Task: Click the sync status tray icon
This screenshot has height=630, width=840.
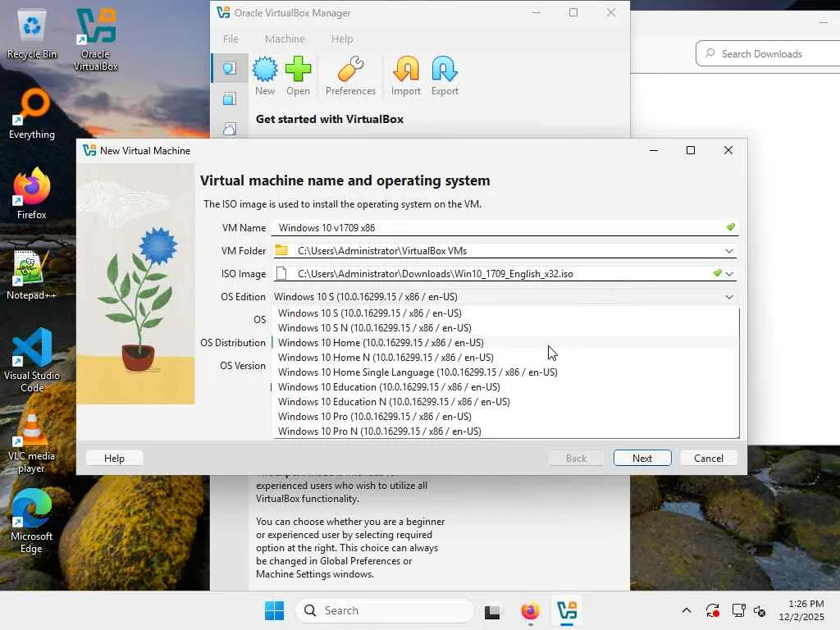Action: [713, 610]
